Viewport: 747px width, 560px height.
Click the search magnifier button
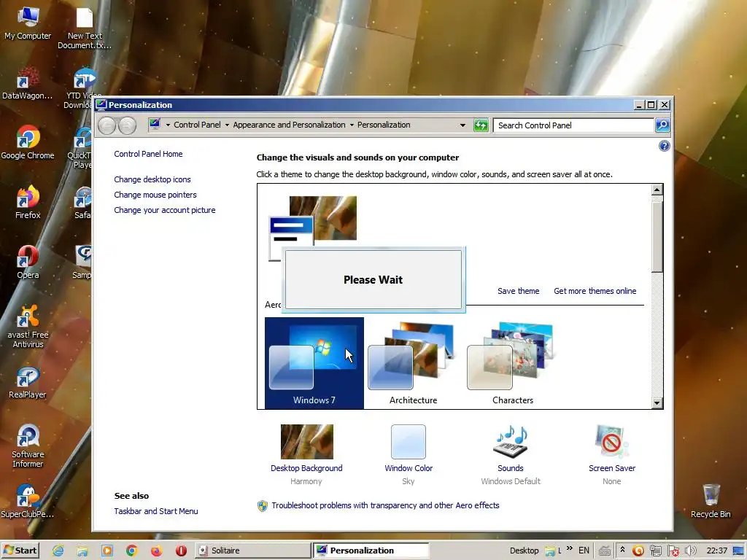tap(662, 125)
